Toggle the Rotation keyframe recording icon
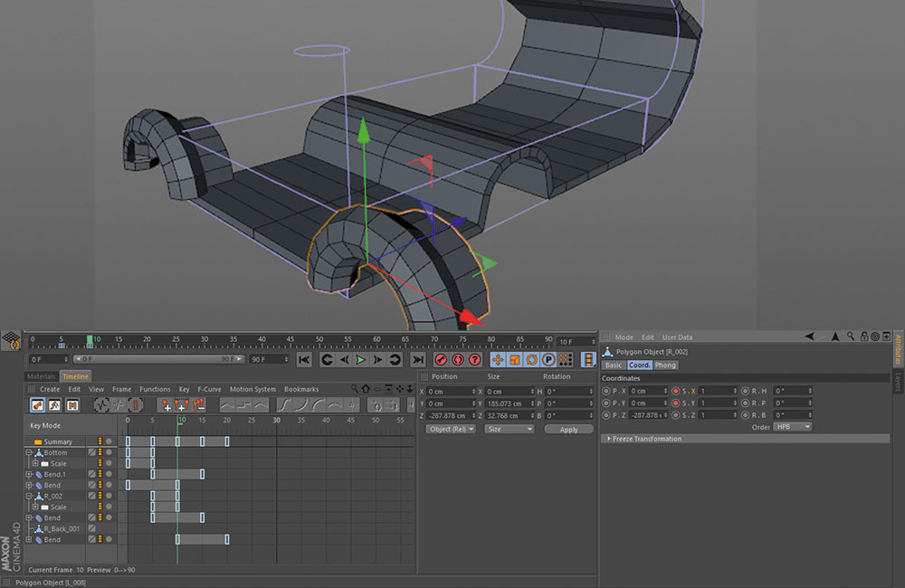 pyautogui.click(x=531, y=359)
